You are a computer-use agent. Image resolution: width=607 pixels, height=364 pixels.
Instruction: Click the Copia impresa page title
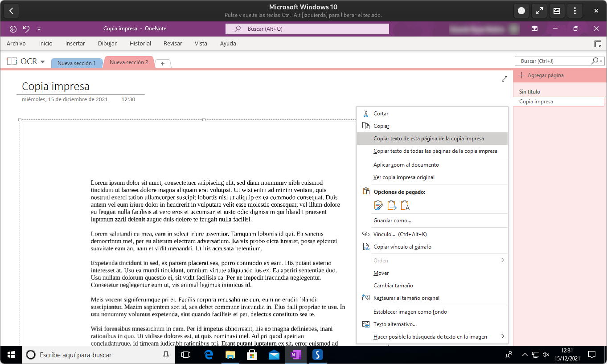[x=56, y=86]
